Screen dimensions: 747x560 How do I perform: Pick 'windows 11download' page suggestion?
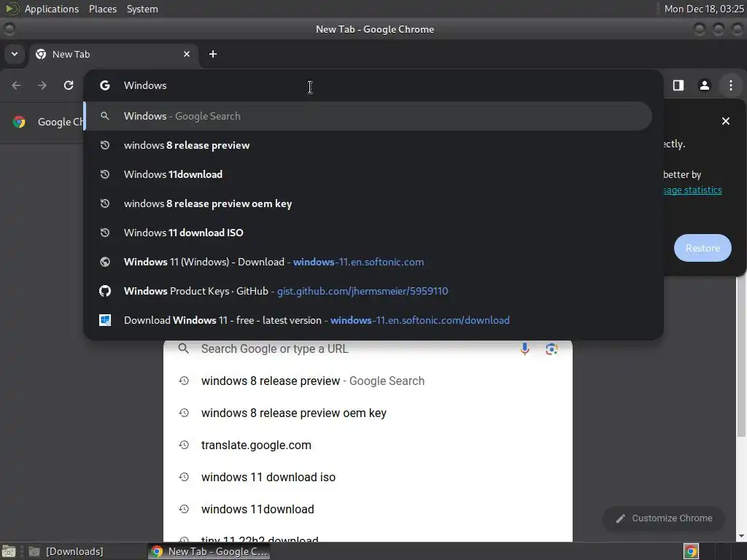(368, 509)
